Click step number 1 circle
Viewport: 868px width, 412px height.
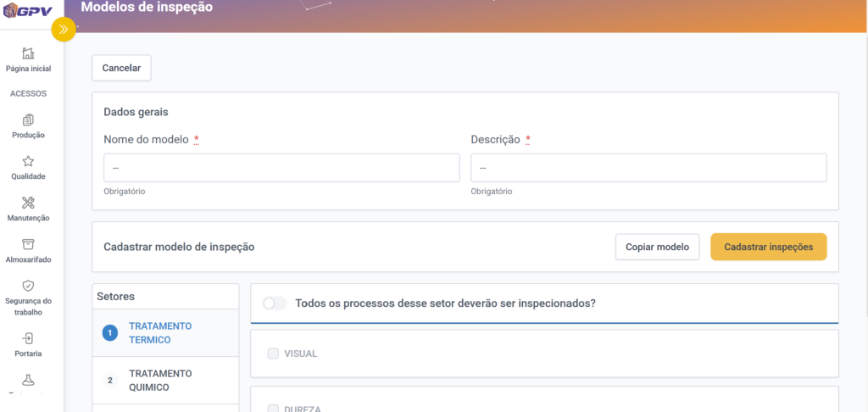109,333
